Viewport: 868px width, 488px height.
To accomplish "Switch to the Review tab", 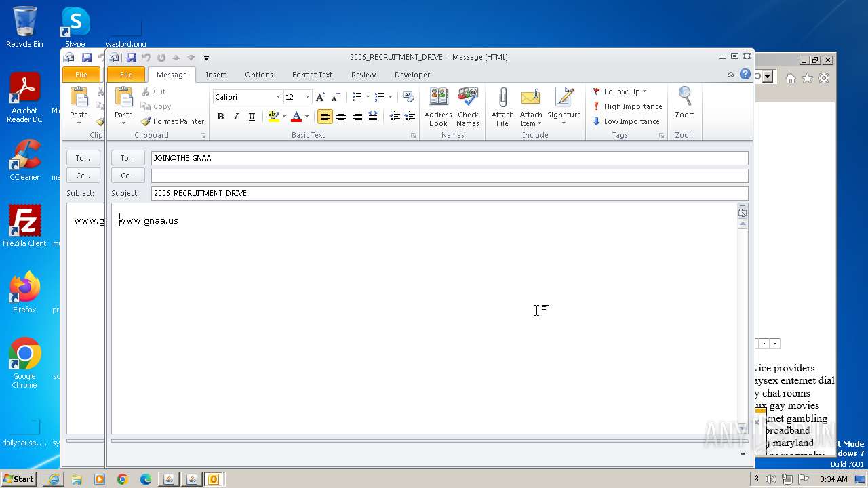I will point(363,75).
